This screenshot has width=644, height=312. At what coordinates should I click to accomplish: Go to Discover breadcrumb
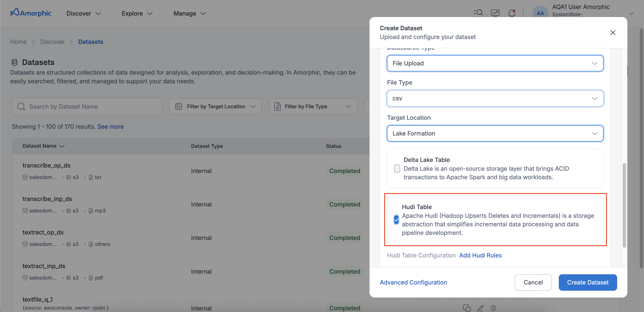(x=52, y=42)
